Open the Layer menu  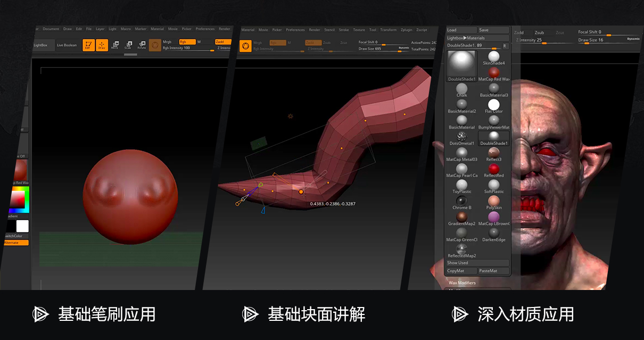(x=100, y=29)
